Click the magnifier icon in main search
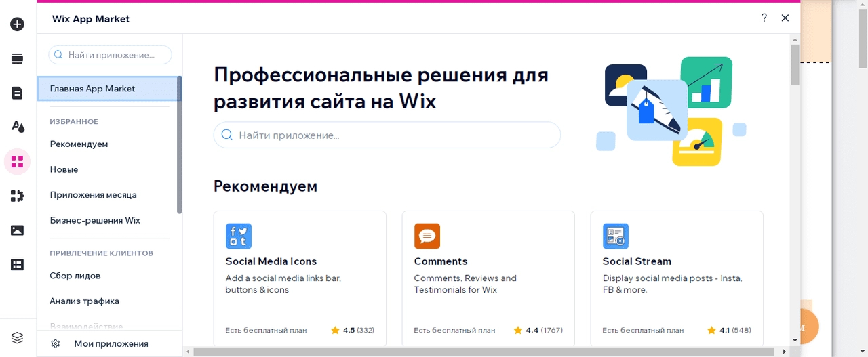This screenshot has height=357, width=868. 227,135
